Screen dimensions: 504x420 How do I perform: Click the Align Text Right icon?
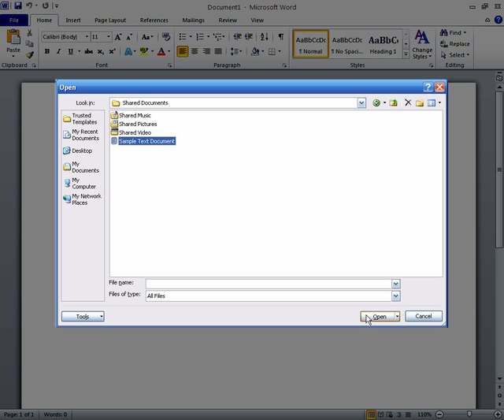click(206, 51)
